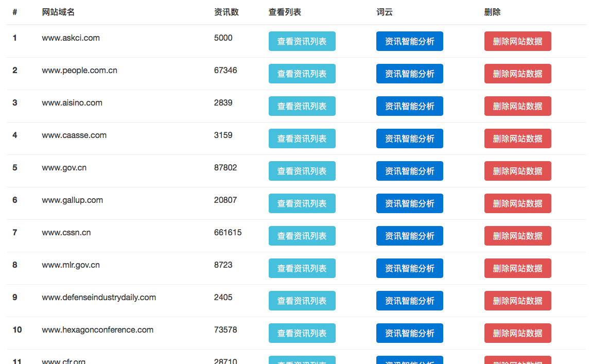The image size is (592, 364).
Task: Select domain text www.gallup.com
Action: 72,200
